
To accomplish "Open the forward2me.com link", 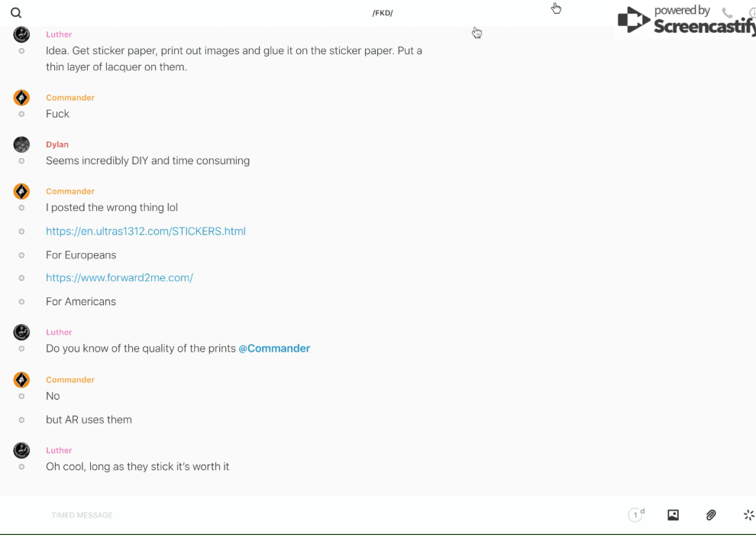I will click(x=119, y=277).
